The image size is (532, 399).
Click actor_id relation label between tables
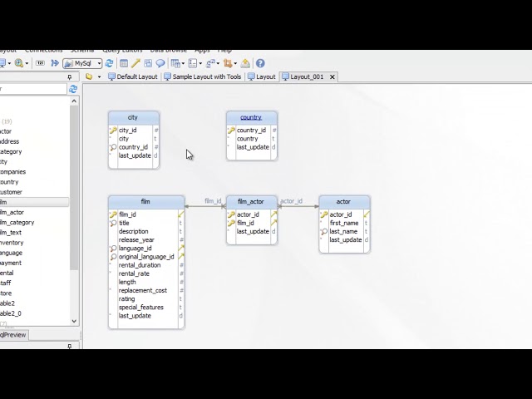[291, 201]
